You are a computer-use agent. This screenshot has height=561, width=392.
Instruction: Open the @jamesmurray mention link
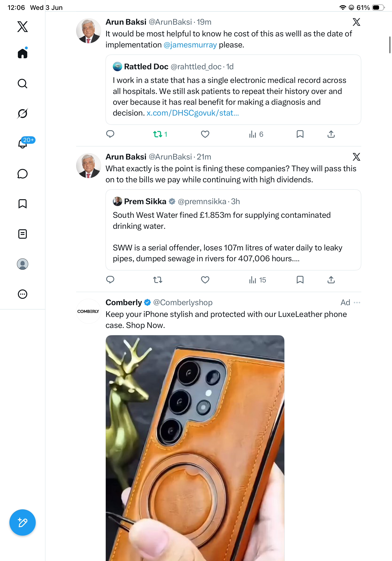click(x=190, y=45)
